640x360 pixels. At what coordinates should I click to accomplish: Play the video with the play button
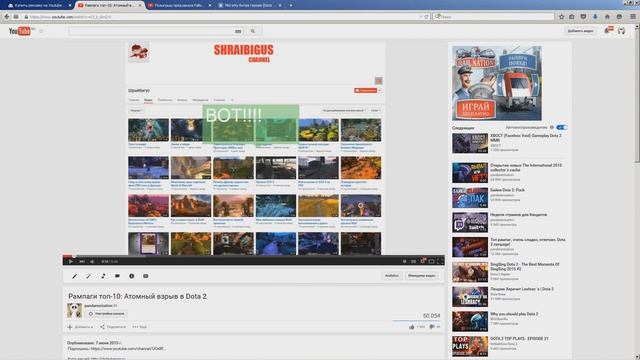pyautogui.click(x=71, y=261)
